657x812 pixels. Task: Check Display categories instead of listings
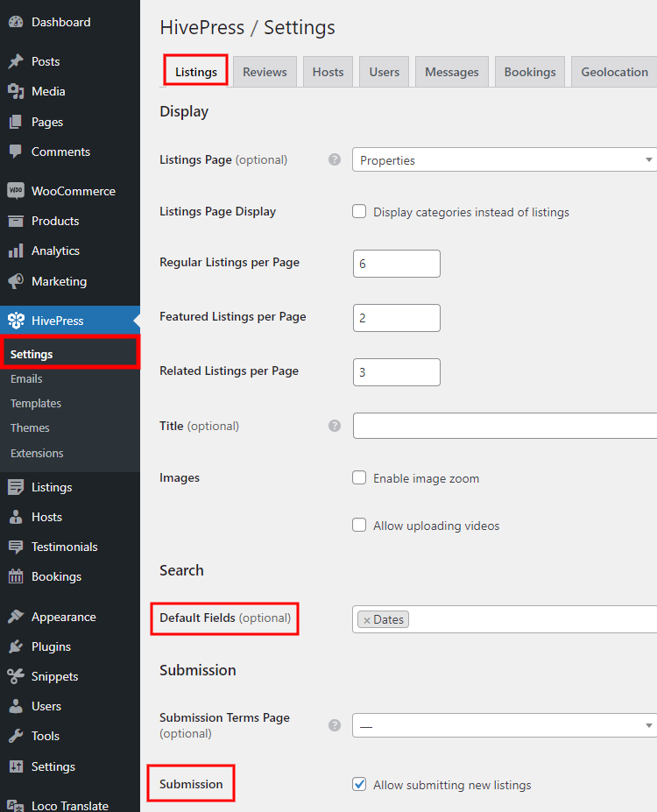point(359,211)
